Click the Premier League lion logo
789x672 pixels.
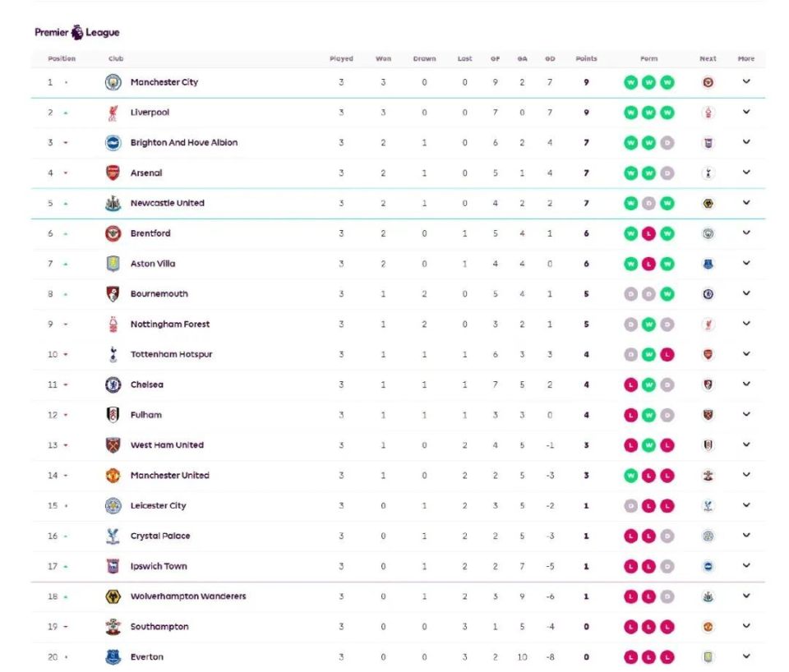[77, 32]
